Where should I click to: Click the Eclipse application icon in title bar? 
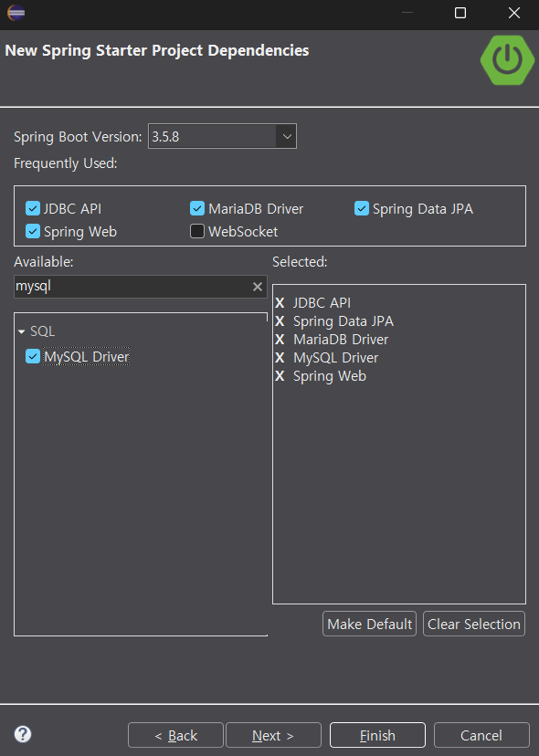tap(16, 13)
